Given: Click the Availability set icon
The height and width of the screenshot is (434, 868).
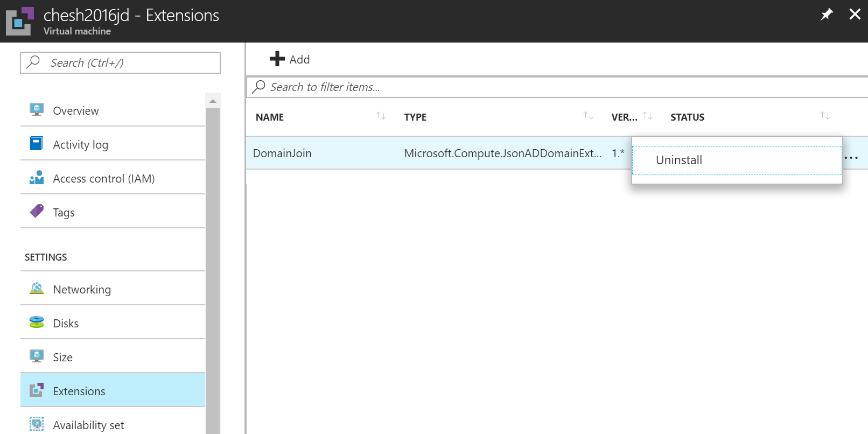Looking at the screenshot, I should pyautogui.click(x=37, y=424).
